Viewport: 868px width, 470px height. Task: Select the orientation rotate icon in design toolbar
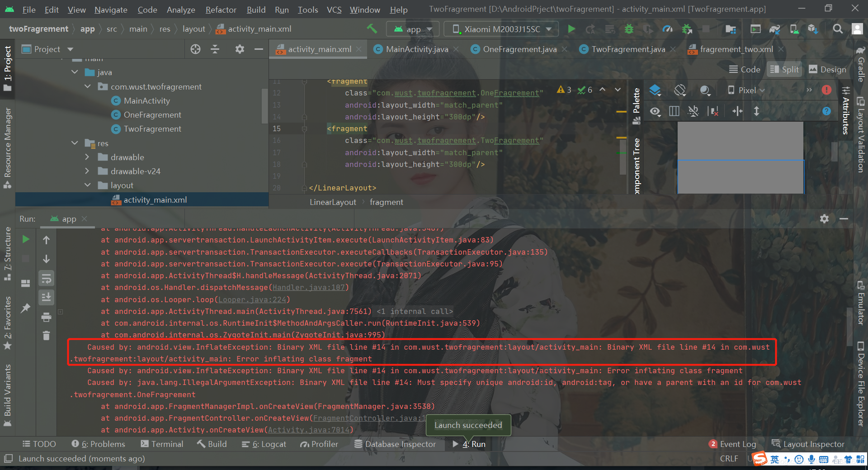coord(680,90)
